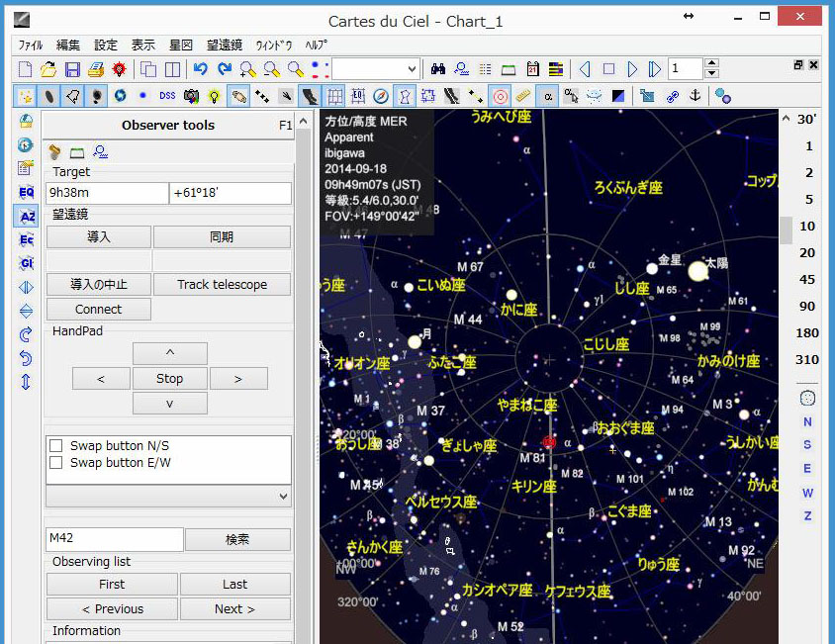Flip the chart vertically from the sidebar
Image resolution: width=835 pixels, height=644 pixels.
click(26, 311)
